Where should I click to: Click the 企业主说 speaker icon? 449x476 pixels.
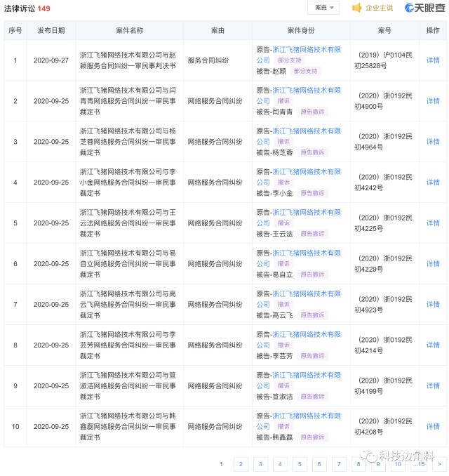coord(357,8)
